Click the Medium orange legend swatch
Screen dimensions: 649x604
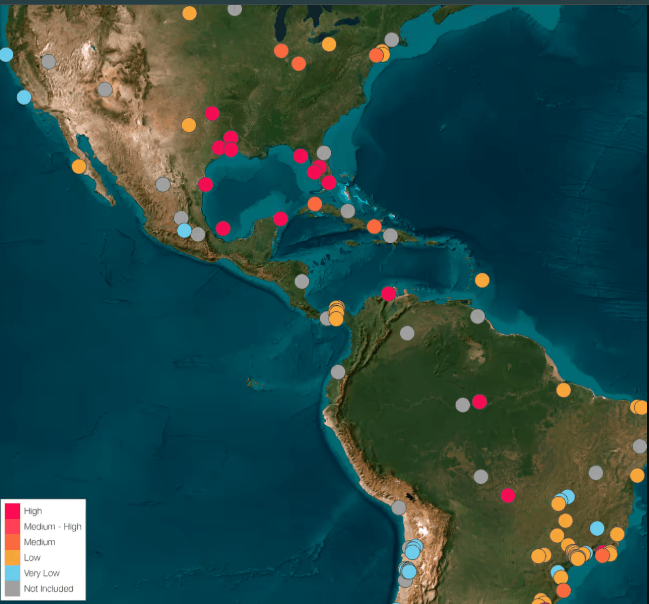pyautogui.click(x=12, y=542)
